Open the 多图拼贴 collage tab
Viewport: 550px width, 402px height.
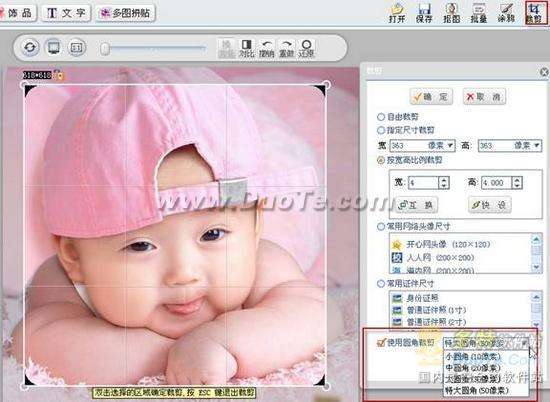[x=126, y=13]
